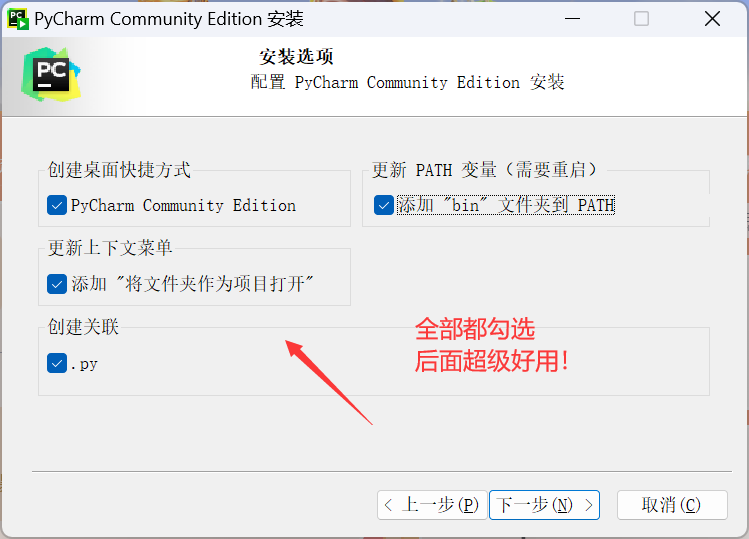749x539 pixels.
Task: Click the "配置 PyCharm Community Edition 安装" subtitle
Action: point(407,82)
